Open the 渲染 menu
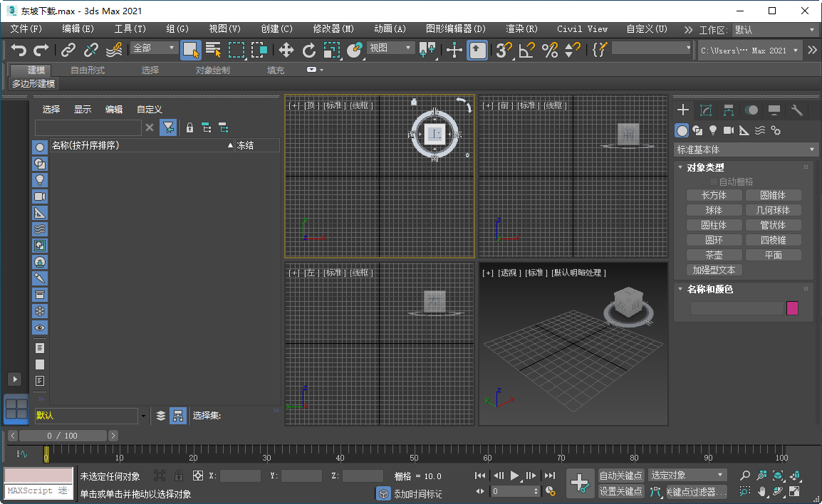The height and width of the screenshot is (504, 822). coord(521,29)
